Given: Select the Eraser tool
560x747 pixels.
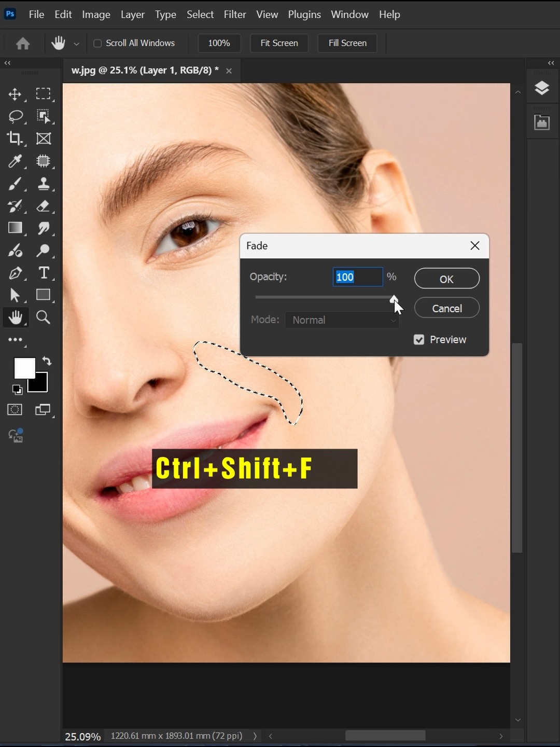Looking at the screenshot, I should 43,206.
